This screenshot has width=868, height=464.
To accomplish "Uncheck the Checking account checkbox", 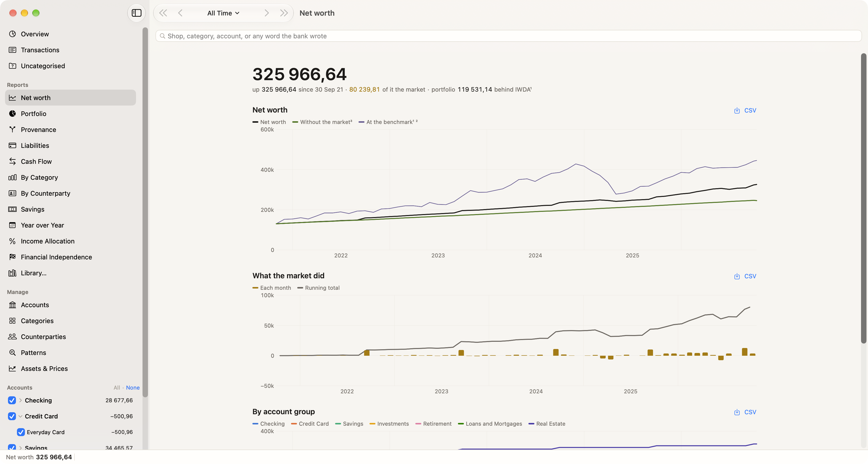I will click(x=12, y=400).
